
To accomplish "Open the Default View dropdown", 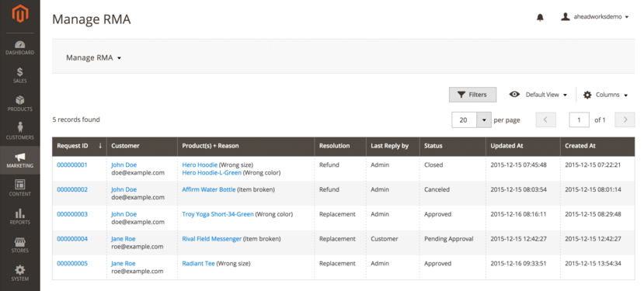I will pos(538,95).
